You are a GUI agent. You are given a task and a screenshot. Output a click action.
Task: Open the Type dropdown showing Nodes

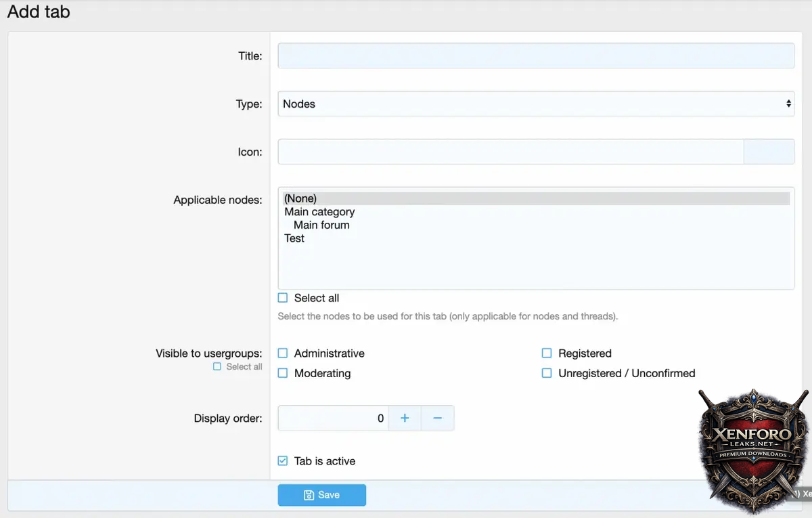(x=536, y=104)
